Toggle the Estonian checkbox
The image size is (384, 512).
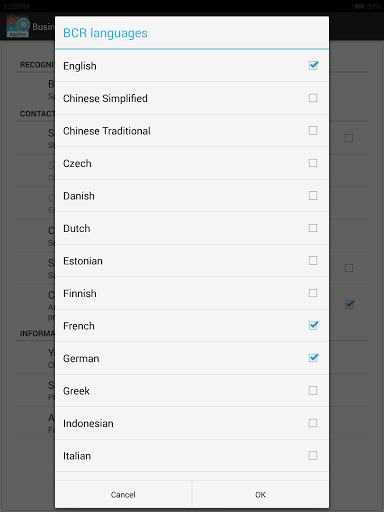[313, 260]
